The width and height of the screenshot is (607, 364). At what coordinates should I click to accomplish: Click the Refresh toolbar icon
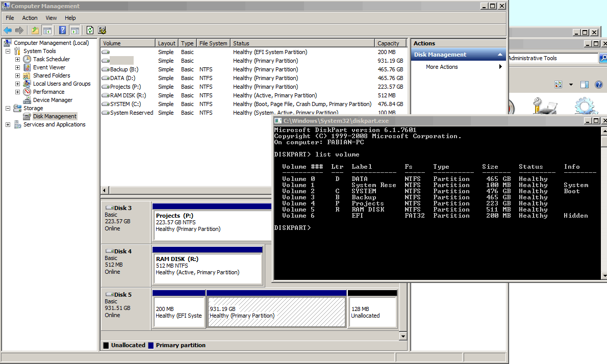pos(90,30)
